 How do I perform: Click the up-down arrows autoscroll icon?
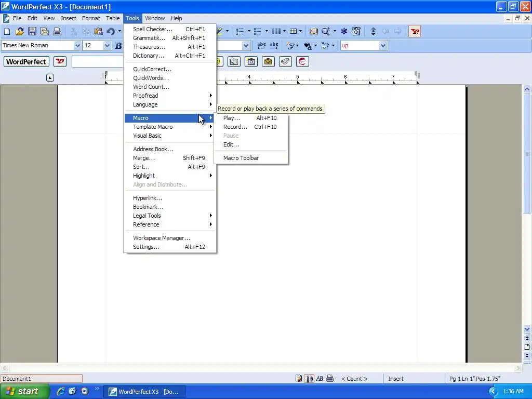coord(373,32)
